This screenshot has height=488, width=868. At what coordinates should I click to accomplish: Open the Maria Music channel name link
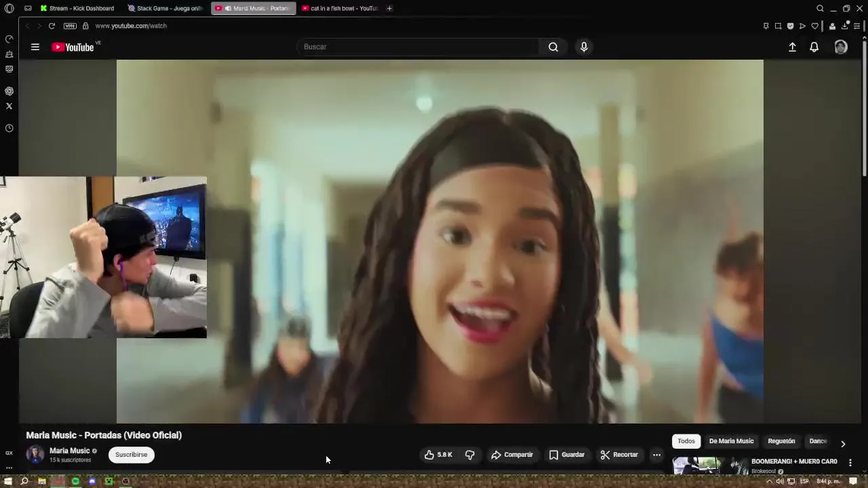click(69, 451)
